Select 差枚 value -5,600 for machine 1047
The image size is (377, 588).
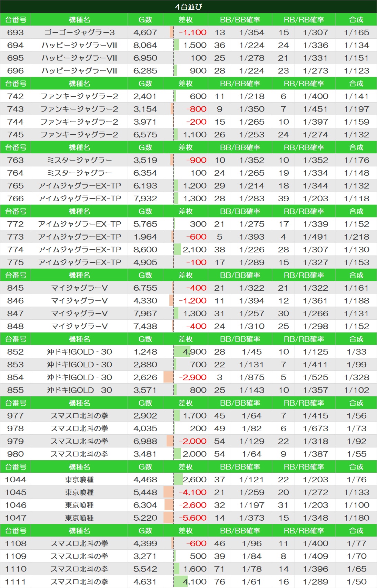(x=193, y=518)
